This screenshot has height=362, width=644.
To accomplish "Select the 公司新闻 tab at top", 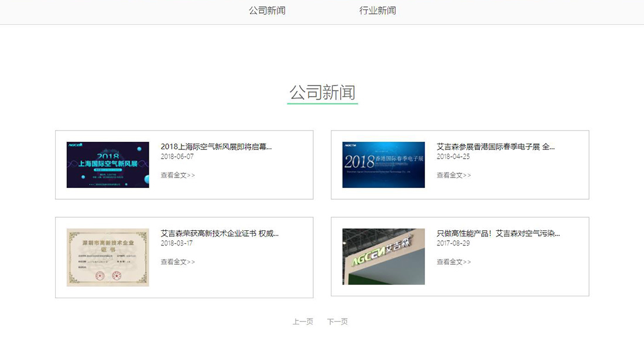I will [x=266, y=11].
